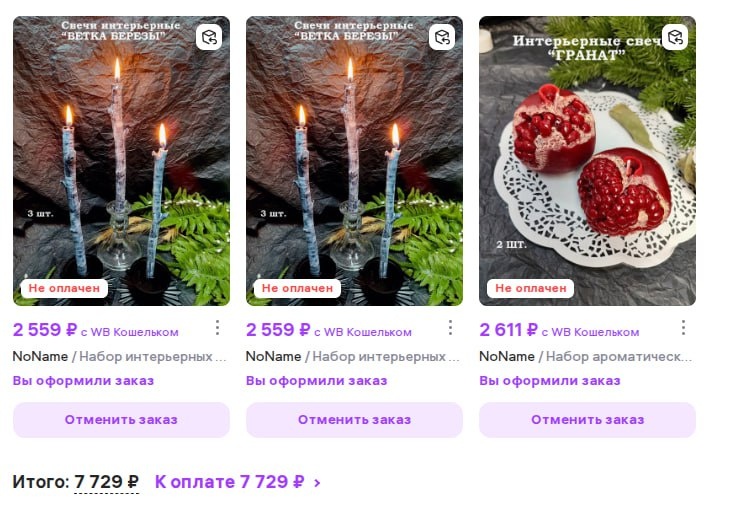Click the underlined total 7 729 ₽
The height and width of the screenshot is (505, 729).
(106, 482)
